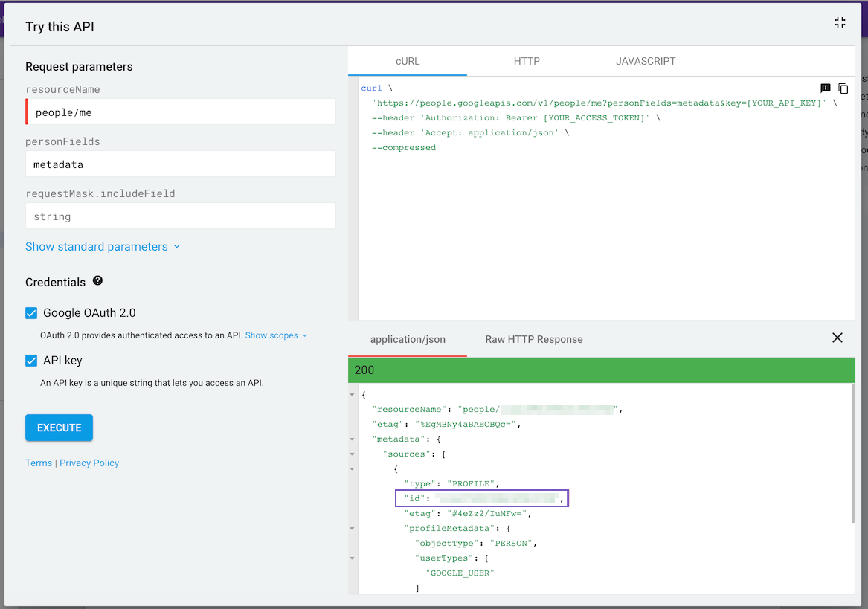Uncheck the API key checkbox
868x609 pixels.
click(x=31, y=361)
